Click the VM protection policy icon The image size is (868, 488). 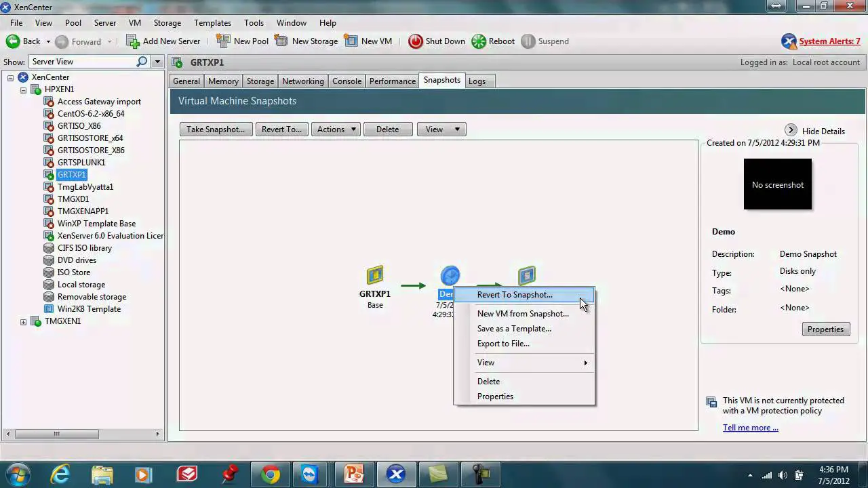(x=711, y=402)
